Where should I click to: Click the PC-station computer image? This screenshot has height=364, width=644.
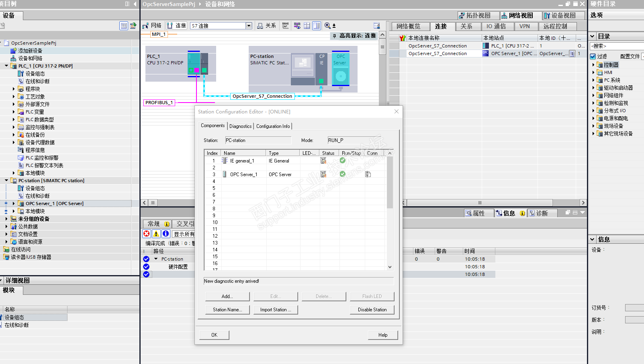[x=303, y=68]
